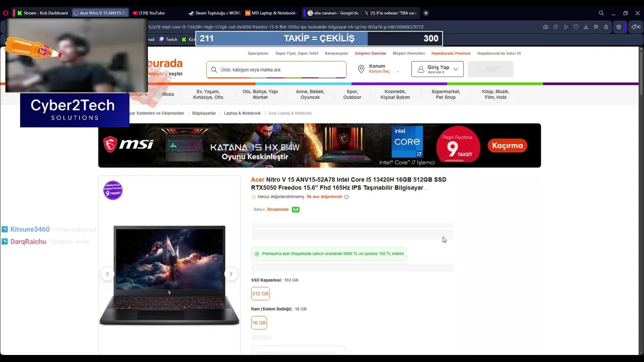644x362 pixels.
Task: Open the downloads icon
Action: [x=586, y=27]
